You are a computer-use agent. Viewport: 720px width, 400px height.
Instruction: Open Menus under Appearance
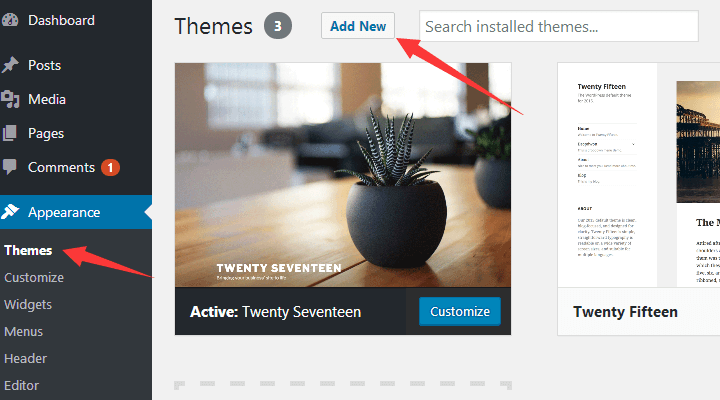[24, 331]
